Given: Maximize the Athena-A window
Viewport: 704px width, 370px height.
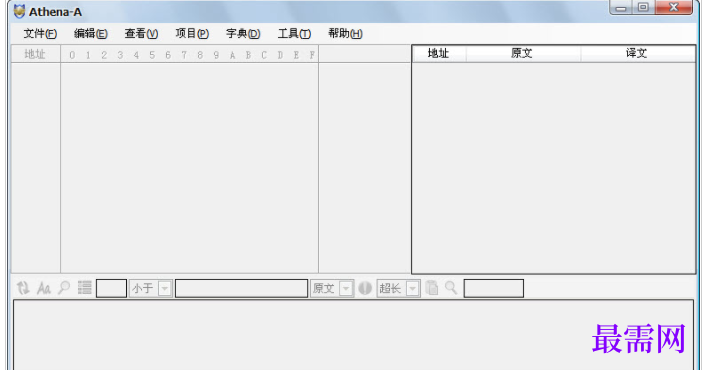Looking at the screenshot, I should (x=643, y=8).
